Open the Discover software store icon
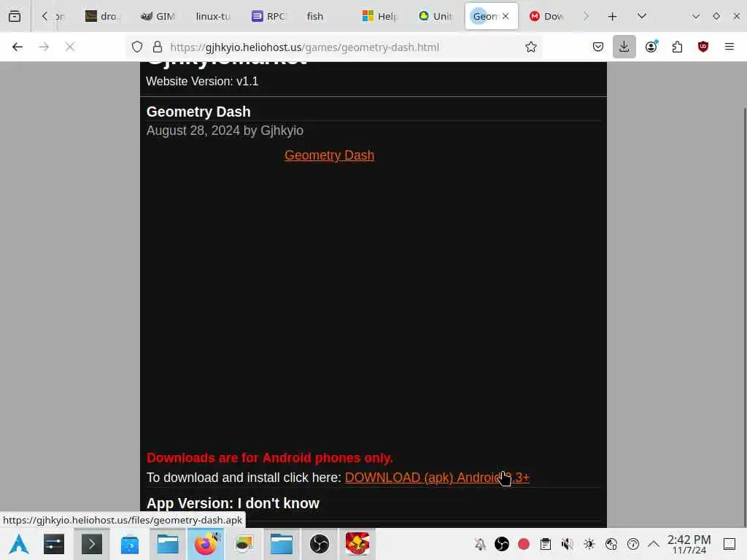Screen dimensions: 747x560 130,544
